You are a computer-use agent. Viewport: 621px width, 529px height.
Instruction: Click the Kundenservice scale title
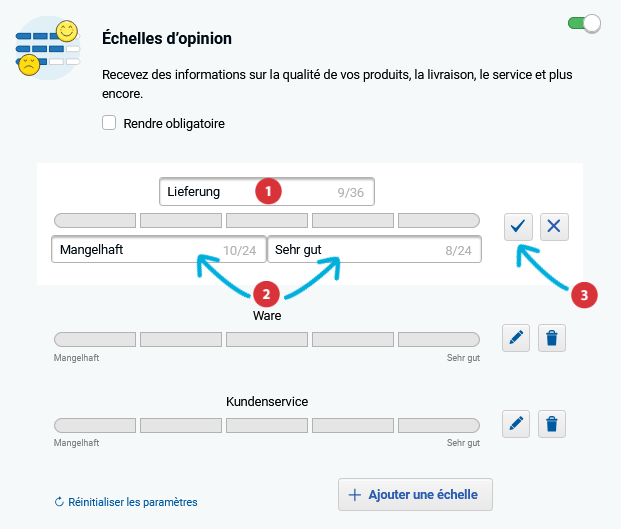(x=267, y=402)
